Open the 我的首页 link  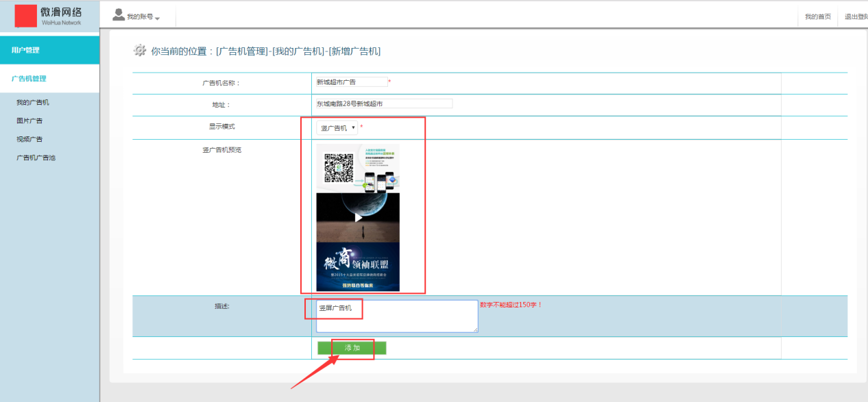coord(817,16)
